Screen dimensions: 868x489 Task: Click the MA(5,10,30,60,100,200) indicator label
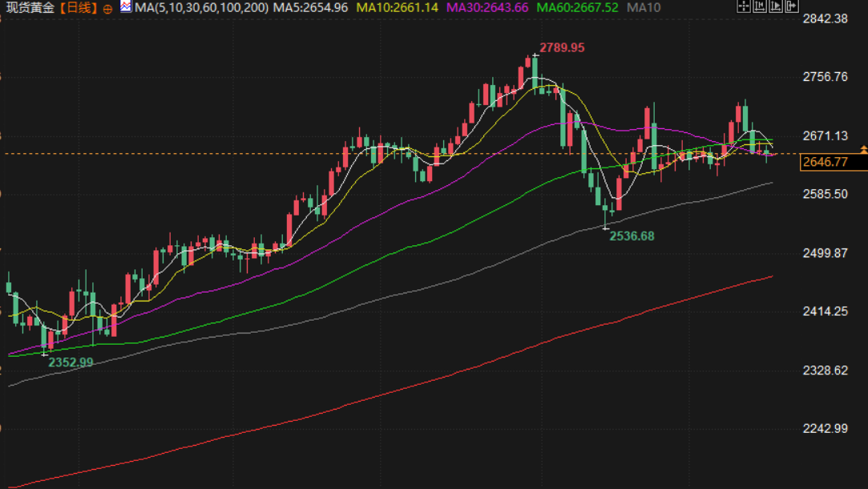coord(201,8)
